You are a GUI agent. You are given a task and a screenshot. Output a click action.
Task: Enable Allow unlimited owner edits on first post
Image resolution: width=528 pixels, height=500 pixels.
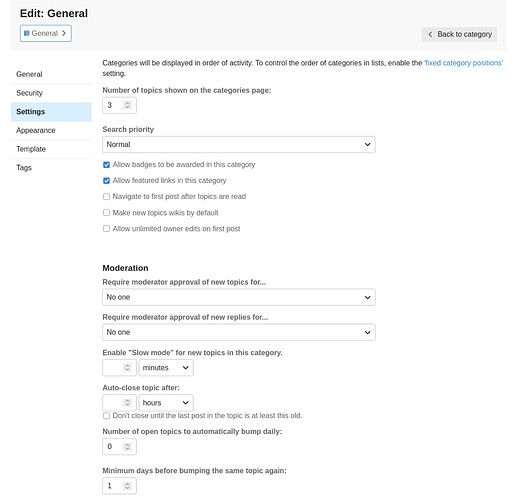click(x=106, y=229)
